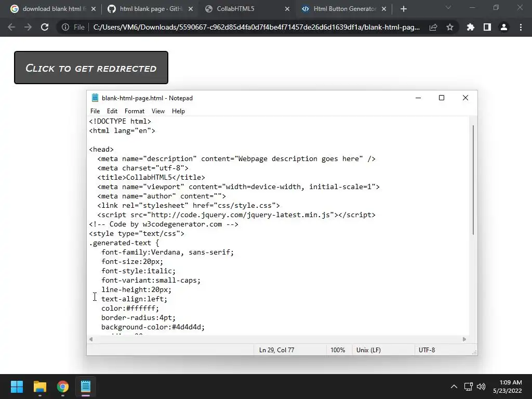Click the network icon in system tray
Viewport: 532px width, 399px height.
click(469, 387)
